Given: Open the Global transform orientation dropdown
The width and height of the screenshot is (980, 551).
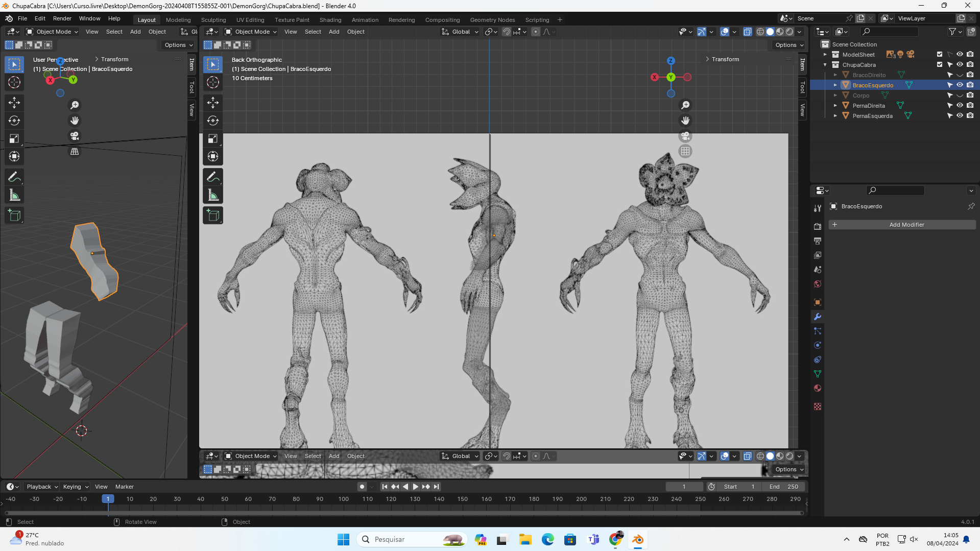Looking at the screenshot, I should [x=460, y=32].
